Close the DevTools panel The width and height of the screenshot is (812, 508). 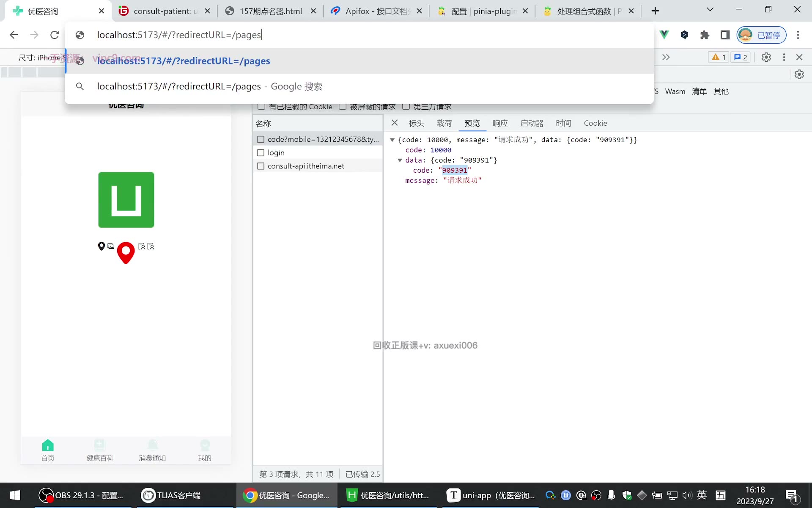pos(799,57)
